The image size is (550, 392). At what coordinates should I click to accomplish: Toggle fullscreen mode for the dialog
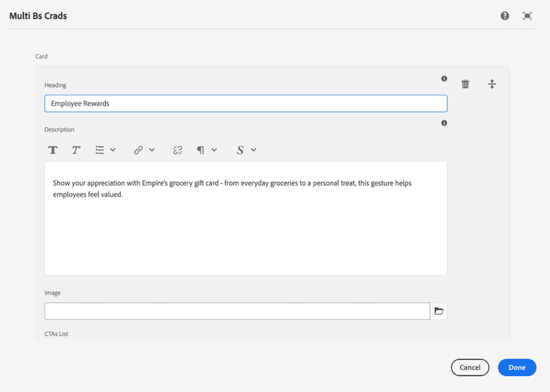pos(527,16)
